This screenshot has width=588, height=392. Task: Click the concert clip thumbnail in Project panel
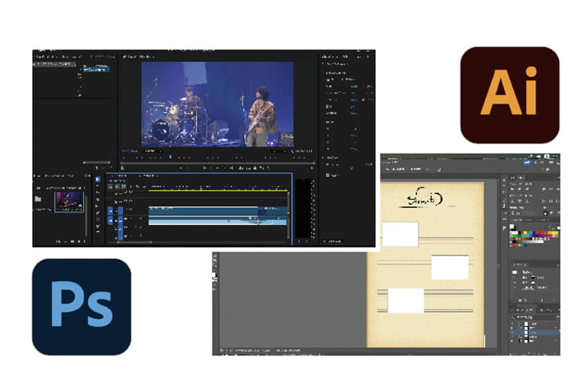(69, 201)
